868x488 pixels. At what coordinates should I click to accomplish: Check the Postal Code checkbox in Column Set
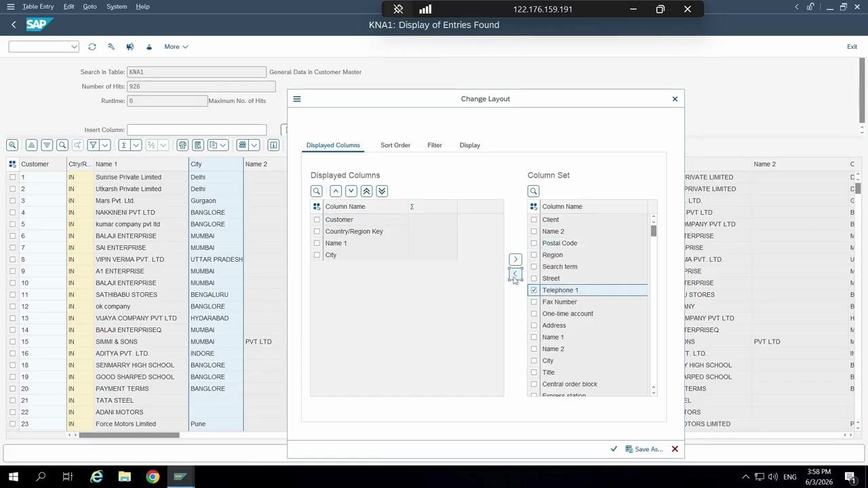tap(534, 243)
